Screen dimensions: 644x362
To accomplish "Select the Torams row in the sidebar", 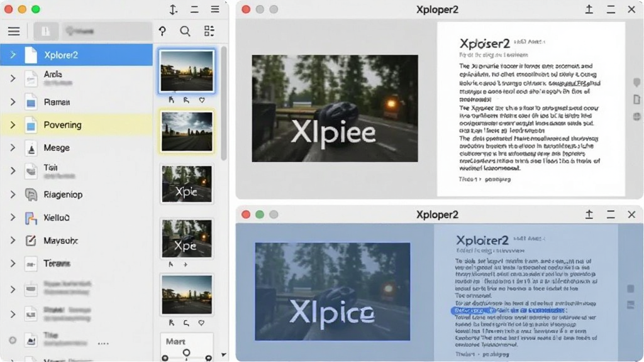I will (x=76, y=263).
